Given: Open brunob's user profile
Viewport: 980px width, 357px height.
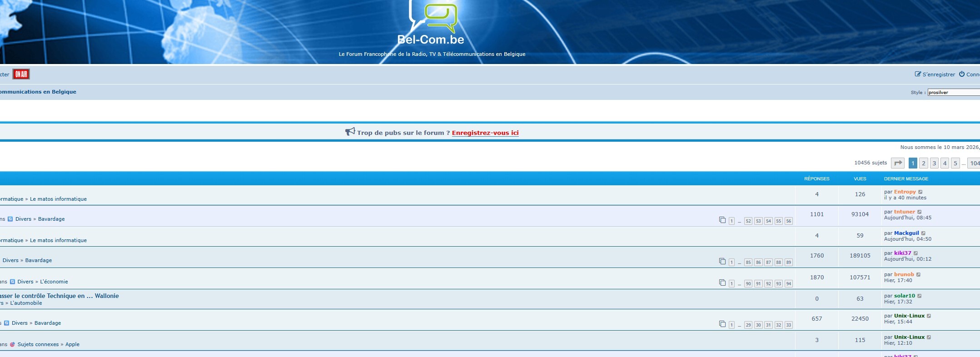Looking at the screenshot, I should (x=904, y=274).
